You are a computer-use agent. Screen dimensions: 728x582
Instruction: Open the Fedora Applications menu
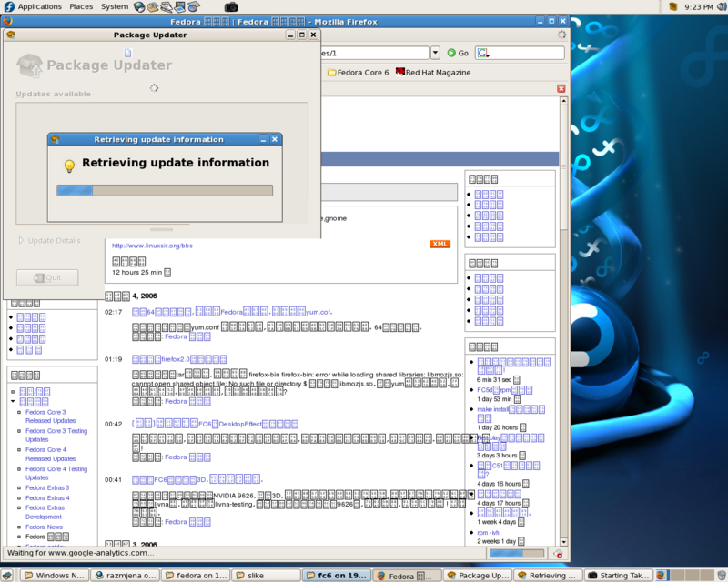point(33,6)
